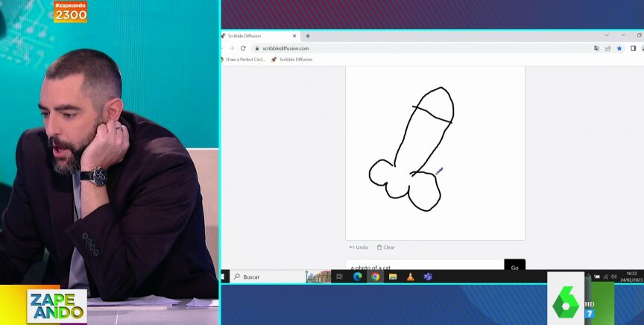The width and height of the screenshot is (644, 325).
Task: Close the Scribble Diffusion tab
Action: pyautogui.click(x=294, y=36)
